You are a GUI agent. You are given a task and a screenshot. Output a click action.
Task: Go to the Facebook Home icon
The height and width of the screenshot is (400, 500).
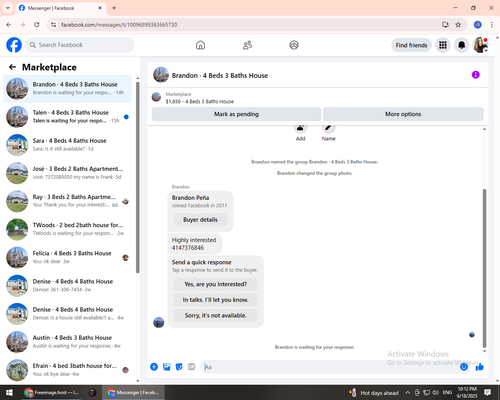[200, 45]
